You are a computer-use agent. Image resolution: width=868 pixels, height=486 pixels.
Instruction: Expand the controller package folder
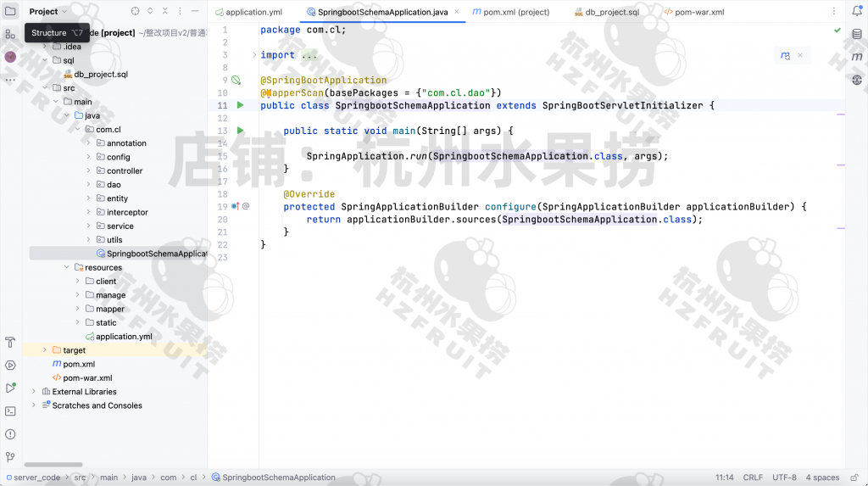tap(88, 170)
